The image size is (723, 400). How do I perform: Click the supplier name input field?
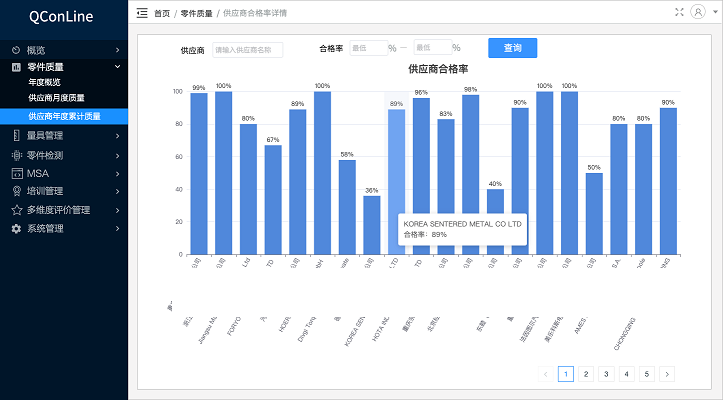(247, 49)
